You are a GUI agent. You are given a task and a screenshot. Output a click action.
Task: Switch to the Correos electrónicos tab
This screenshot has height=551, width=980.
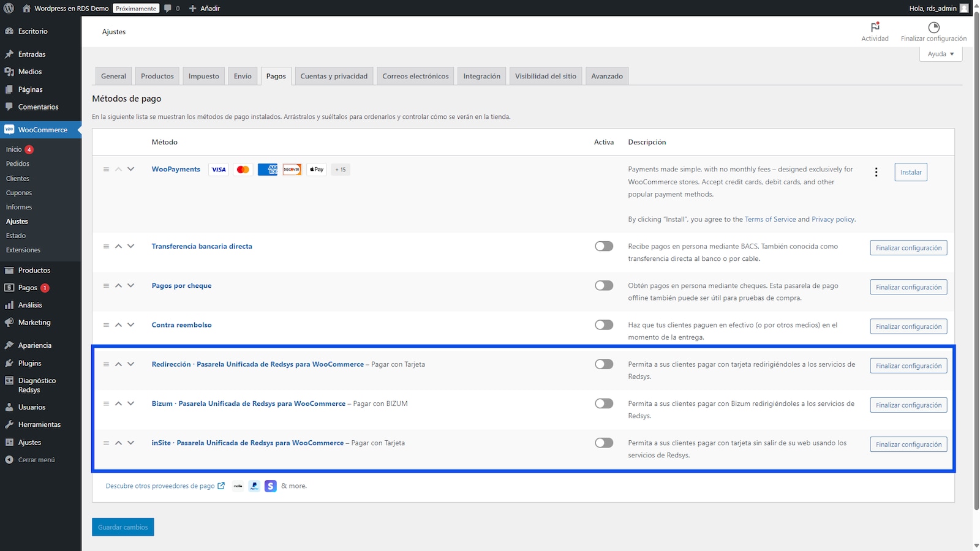click(x=415, y=76)
